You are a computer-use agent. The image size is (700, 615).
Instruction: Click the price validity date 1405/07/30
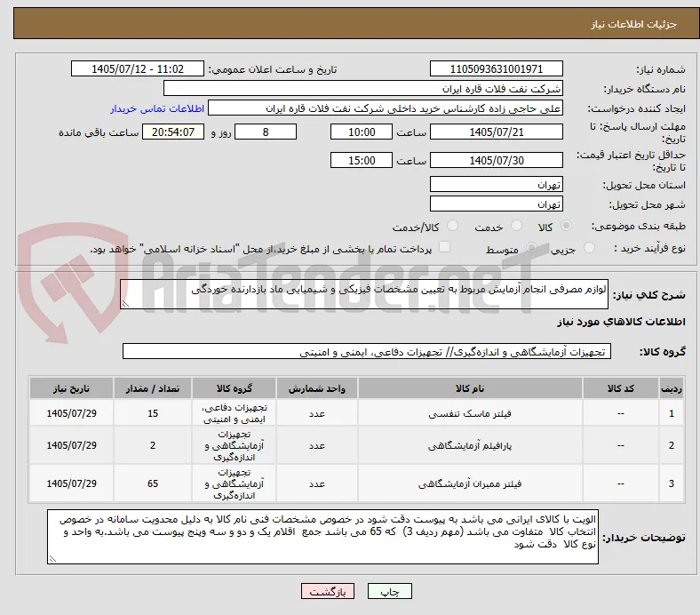click(496, 160)
